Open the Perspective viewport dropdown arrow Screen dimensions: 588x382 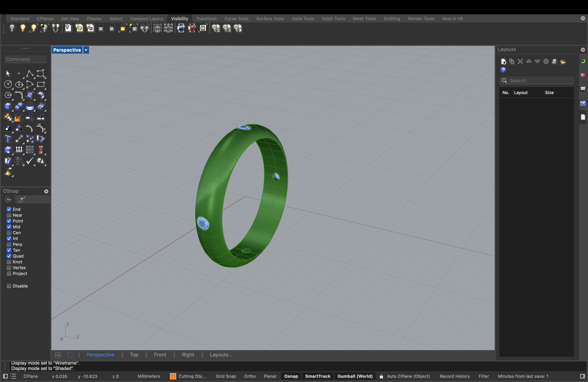tap(86, 50)
